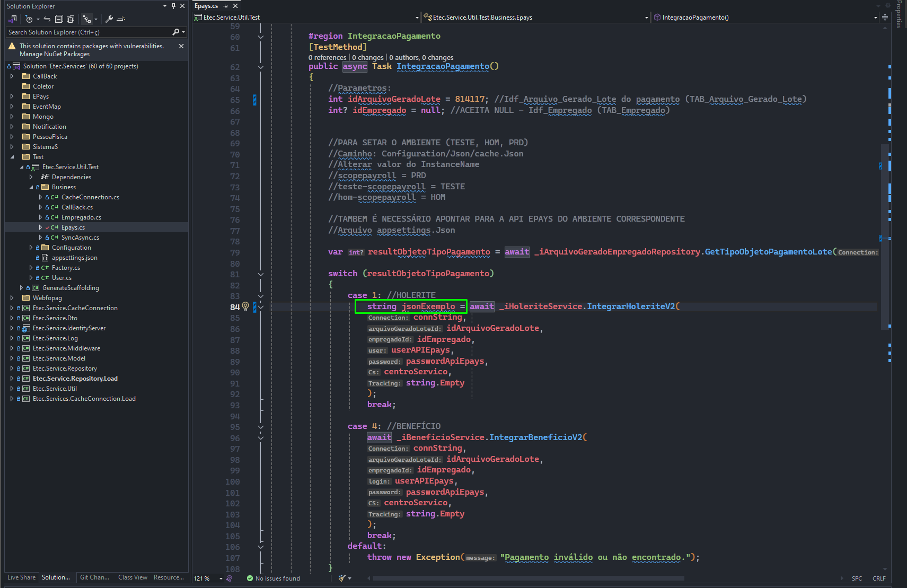
Task: Click the Show All Files icon
Action: click(71, 19)
